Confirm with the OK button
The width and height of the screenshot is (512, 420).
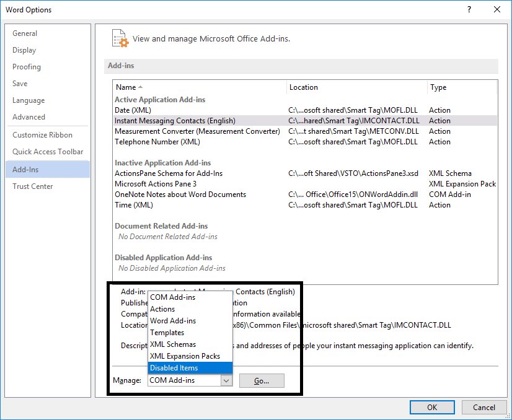pos(432,407)
